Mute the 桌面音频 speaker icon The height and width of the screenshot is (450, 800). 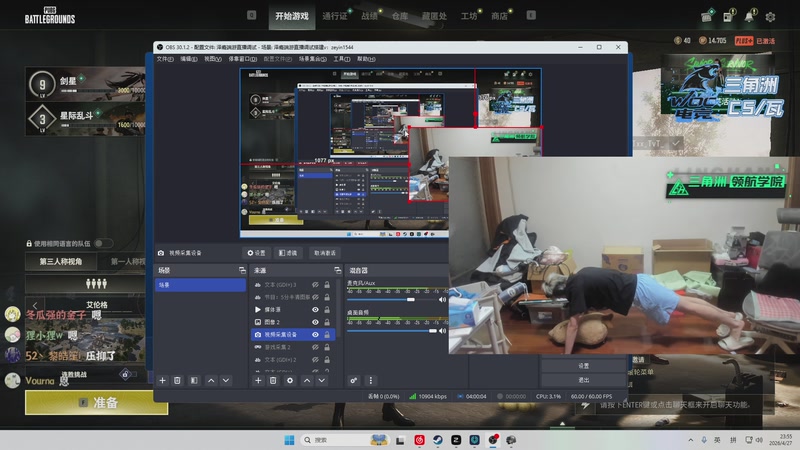click(442, 331)
